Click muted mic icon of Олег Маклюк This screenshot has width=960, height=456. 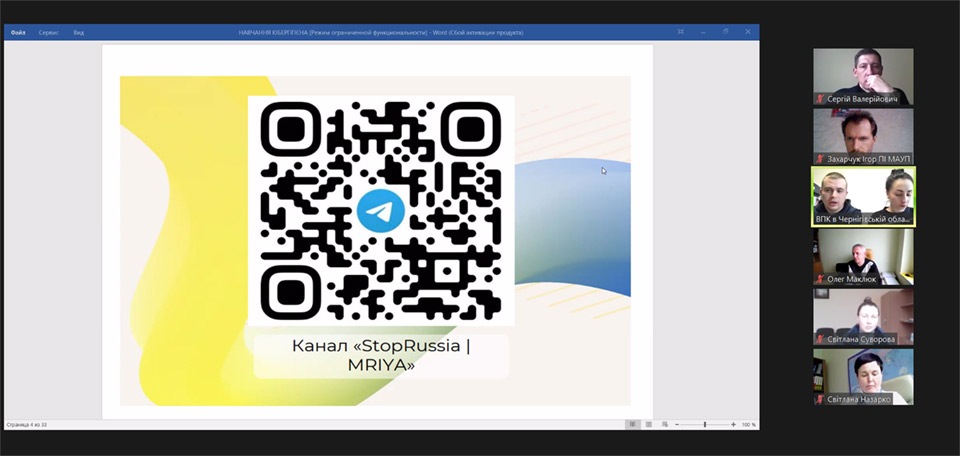tap(820, 279)
